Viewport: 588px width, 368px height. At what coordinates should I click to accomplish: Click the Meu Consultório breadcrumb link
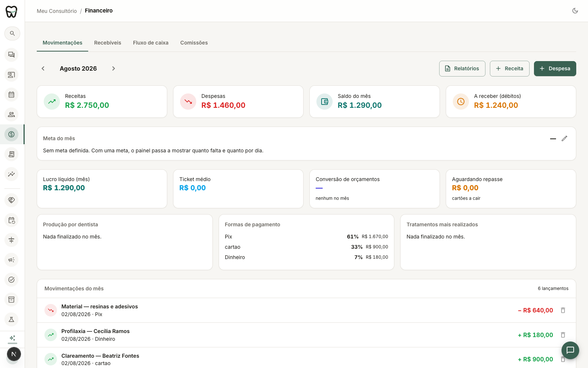pos(57,11)
